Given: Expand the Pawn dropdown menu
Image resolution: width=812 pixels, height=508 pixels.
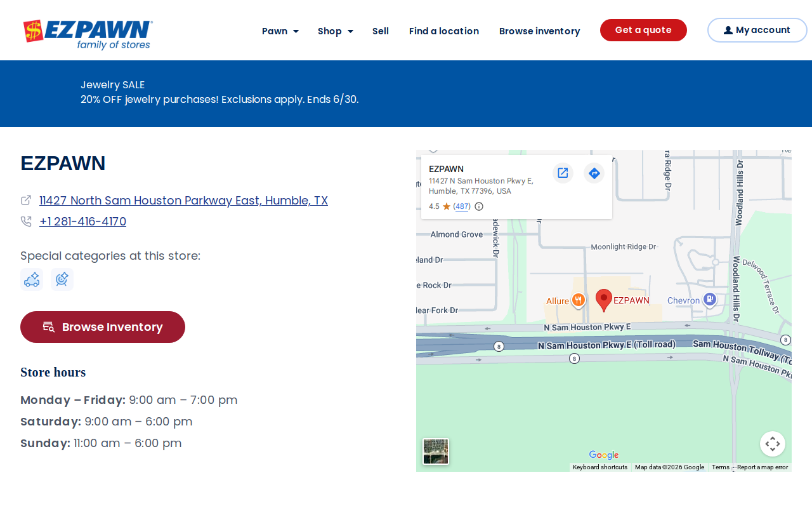Looking at the screenshot, I should [x=280, y=31].
